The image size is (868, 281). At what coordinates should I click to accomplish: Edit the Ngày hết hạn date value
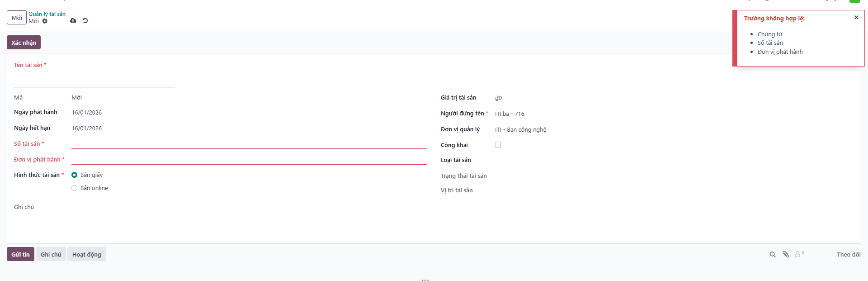point(87,129)
